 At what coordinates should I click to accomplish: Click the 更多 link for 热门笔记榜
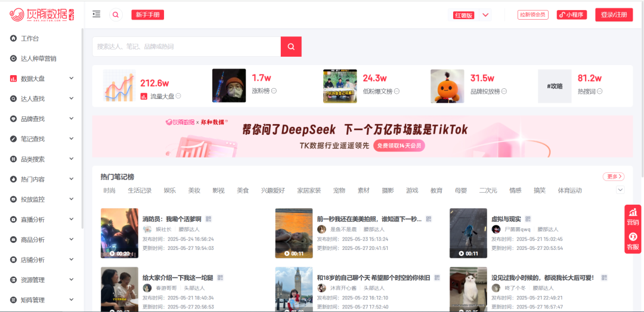pyautogui.click(x=614, y=177)
